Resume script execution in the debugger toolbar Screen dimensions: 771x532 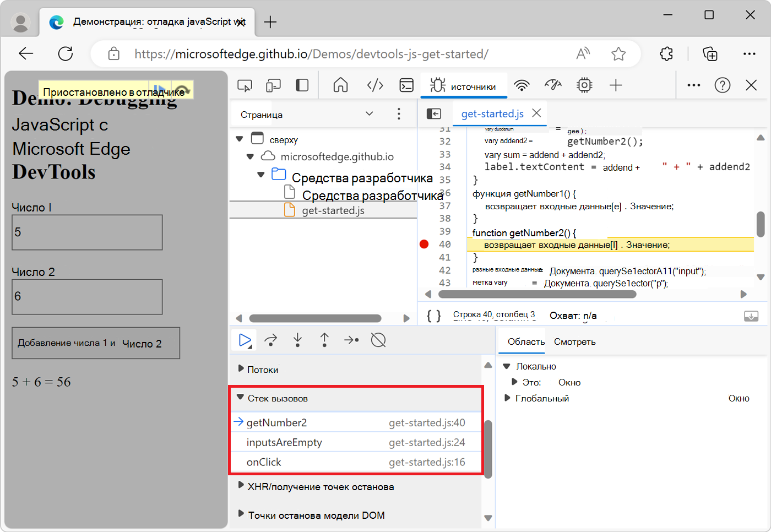[245, 340]
